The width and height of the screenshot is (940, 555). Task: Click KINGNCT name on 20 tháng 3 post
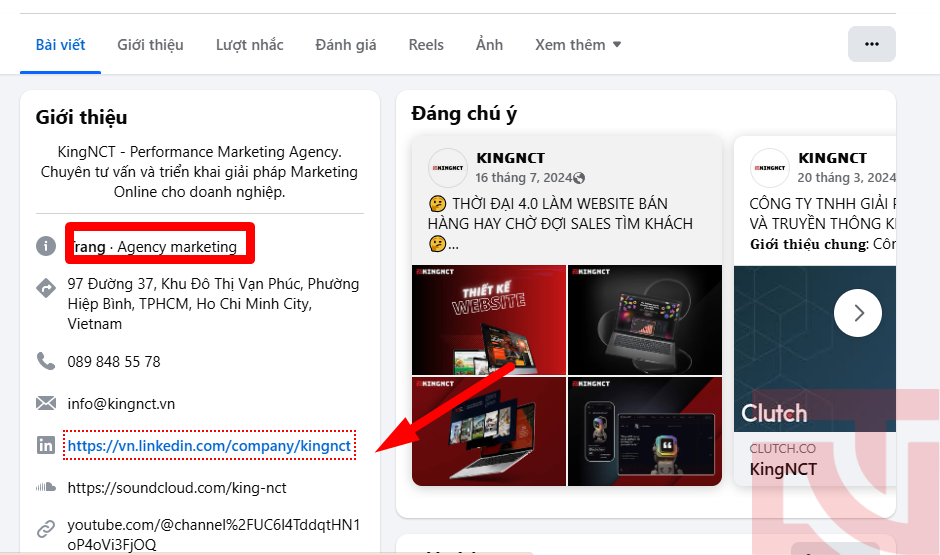(832, 158)
